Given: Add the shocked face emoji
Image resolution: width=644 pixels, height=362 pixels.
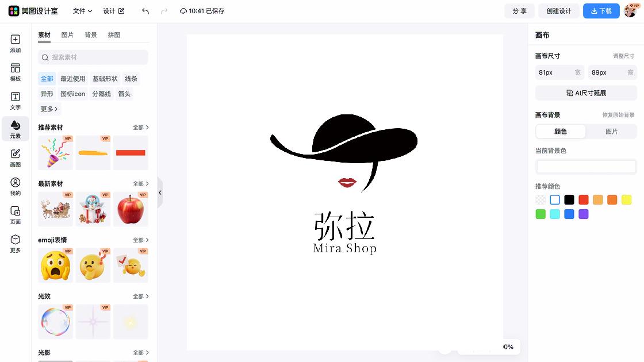Looking at the screenshot, I should point(55,265).
